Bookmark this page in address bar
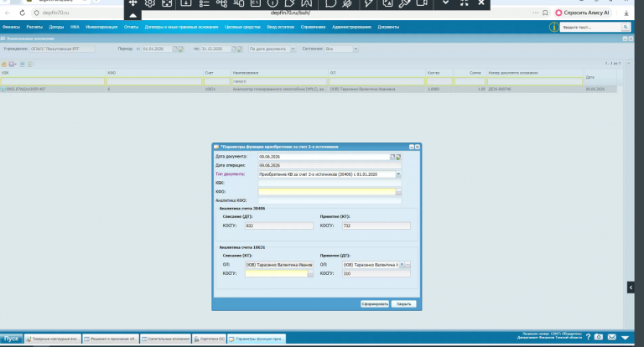 (x=545, y=13)
